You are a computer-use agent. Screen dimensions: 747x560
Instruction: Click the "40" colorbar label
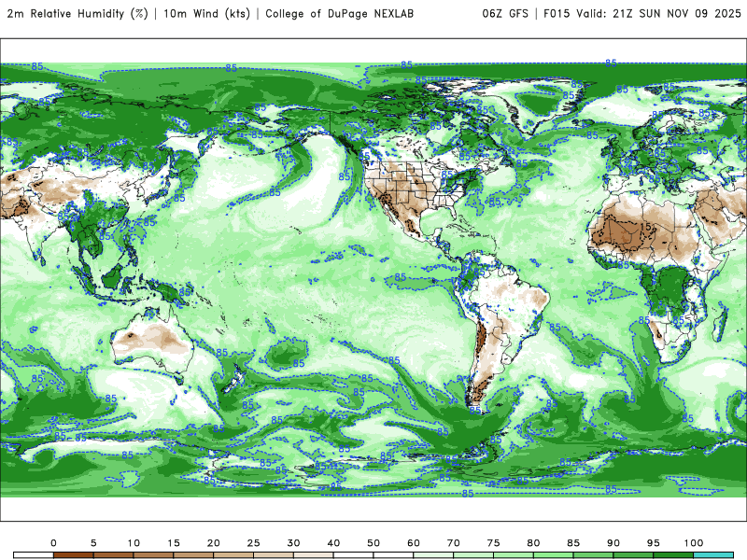point(333,543)
